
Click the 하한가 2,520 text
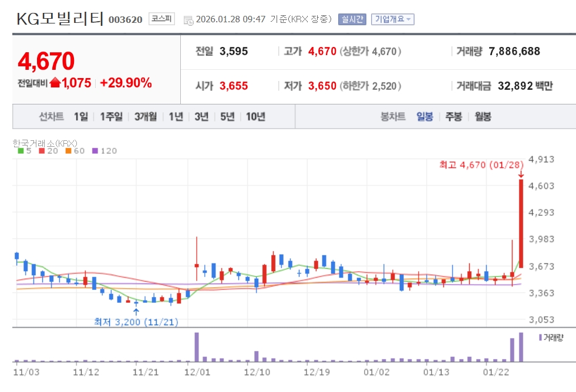pos(370,86)
